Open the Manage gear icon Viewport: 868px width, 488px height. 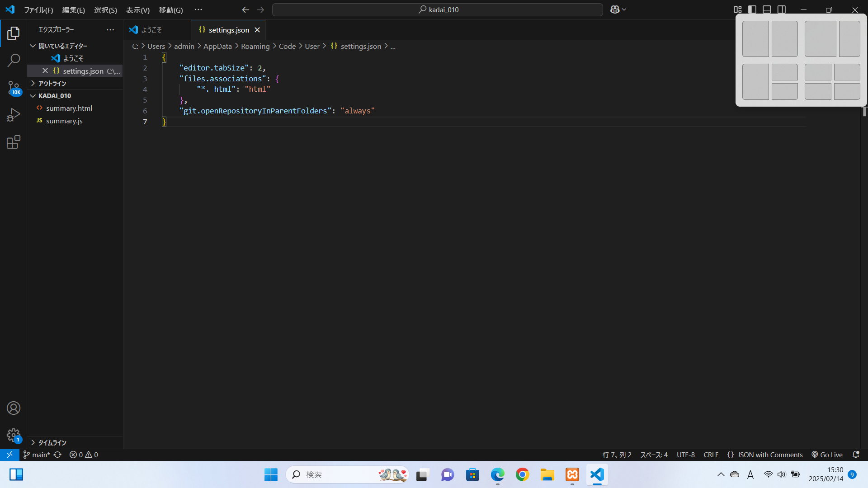pyautogui.click(x=14, y=435)
